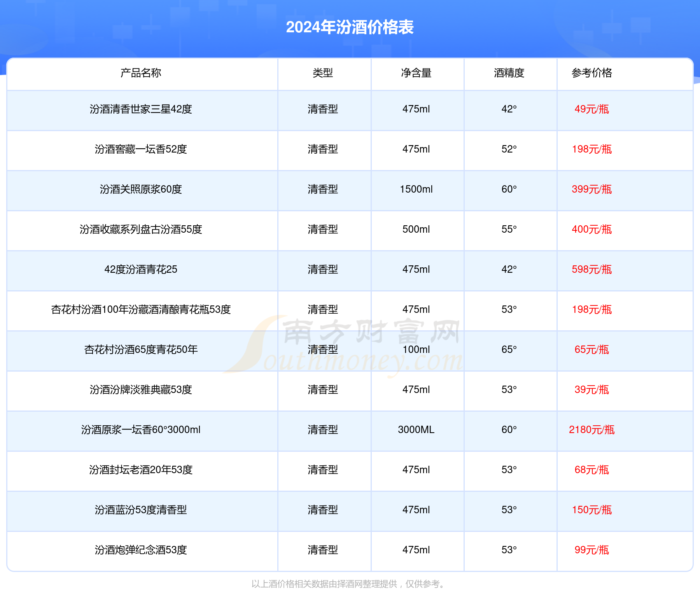The width and height of the screenshot is (700, 607).
Task: Click the 65° alcohol cell
Action: click(509, 349)
